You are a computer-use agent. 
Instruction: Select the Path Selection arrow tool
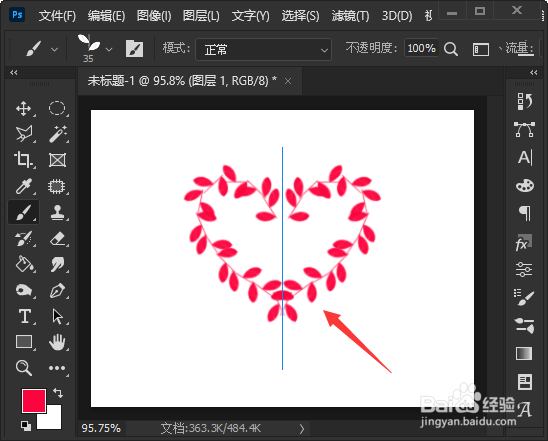[57, 316]
